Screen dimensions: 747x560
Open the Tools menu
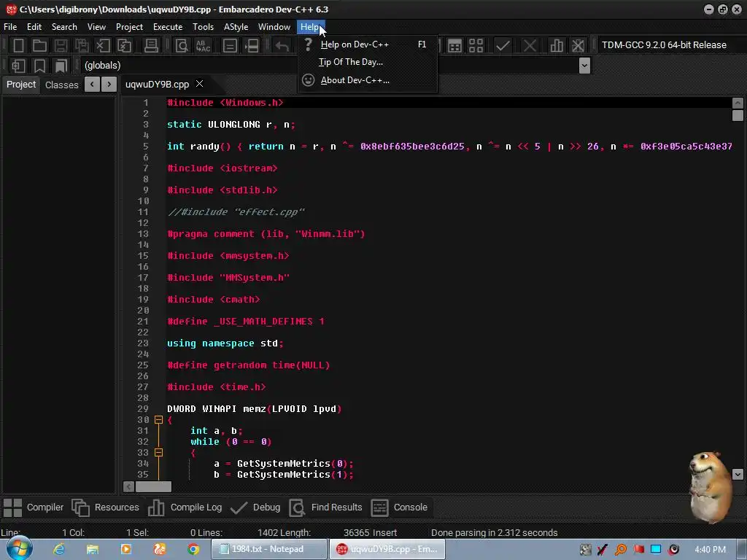(203, 27)
